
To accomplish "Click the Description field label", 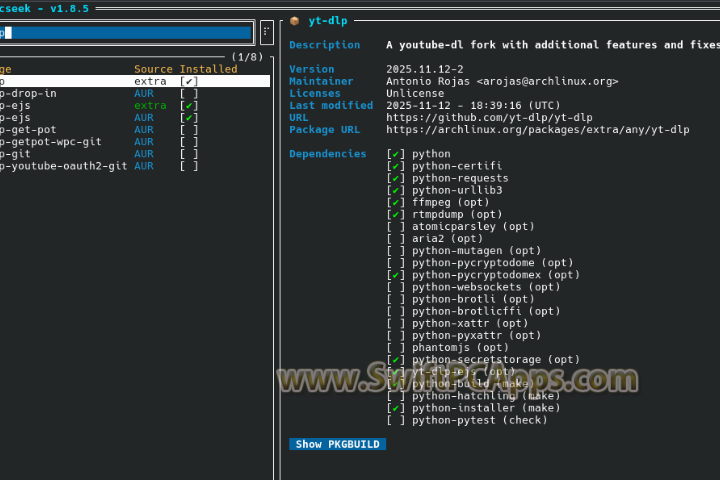I will point(325,45).
